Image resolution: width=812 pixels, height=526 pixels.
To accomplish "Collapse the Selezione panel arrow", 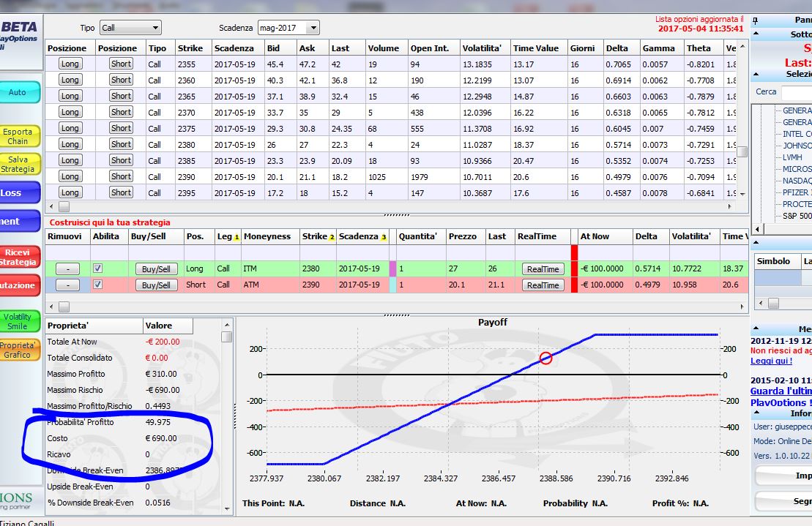I will (756, 74).
